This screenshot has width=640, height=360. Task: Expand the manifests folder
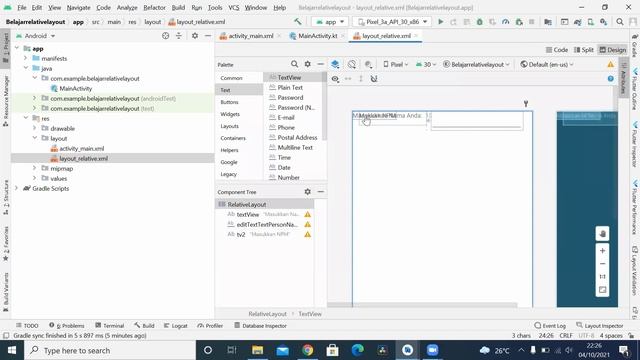pyautogui.click(x=26, y=58)
